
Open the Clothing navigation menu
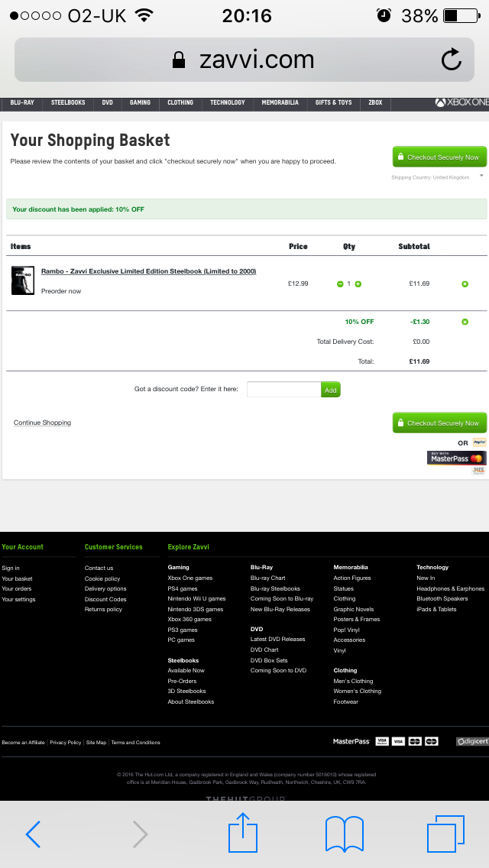pyautogui.click(x=180, y=103)
